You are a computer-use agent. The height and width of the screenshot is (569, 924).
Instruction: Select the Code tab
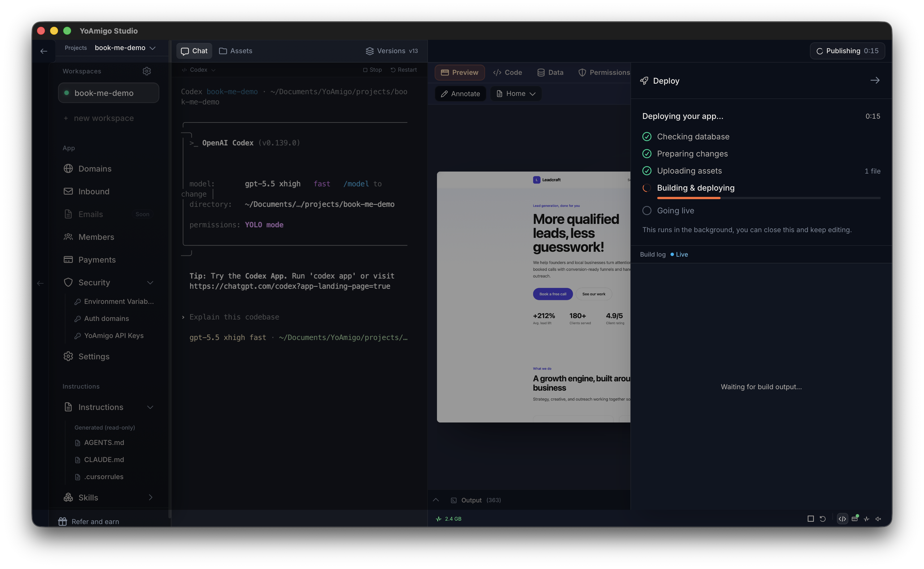pyautogui.click(x=507, y=72)
